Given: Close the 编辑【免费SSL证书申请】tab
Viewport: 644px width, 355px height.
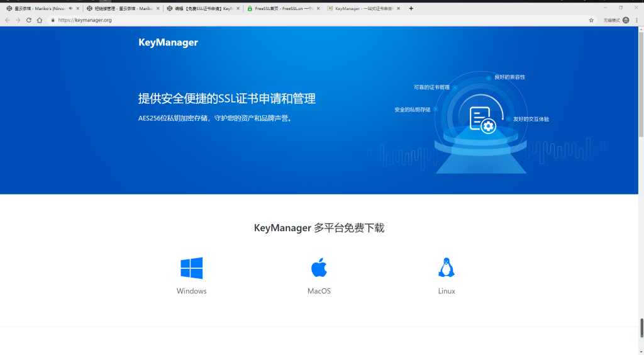Looking at the screenshot, I should tap(238, 8).
